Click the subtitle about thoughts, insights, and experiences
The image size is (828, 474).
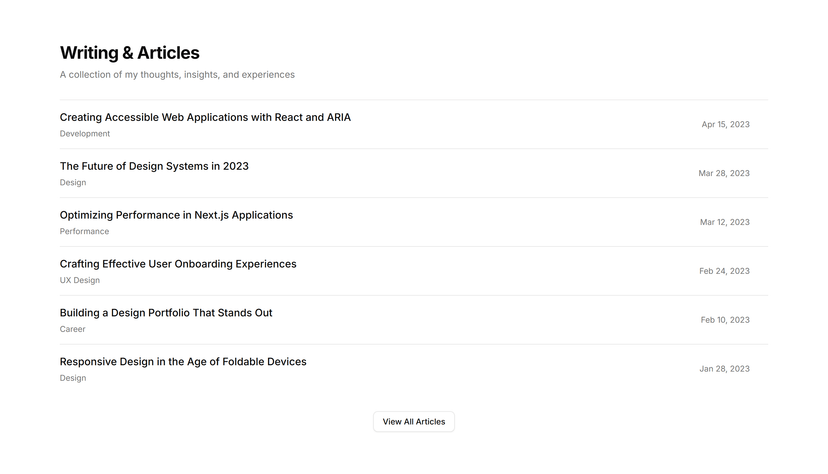tap(177, 75)
